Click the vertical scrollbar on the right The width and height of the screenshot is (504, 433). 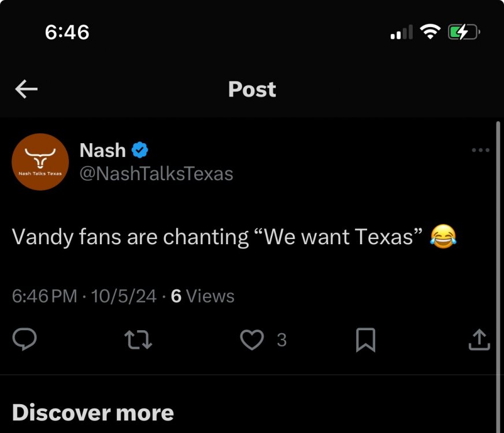(498, 260)
